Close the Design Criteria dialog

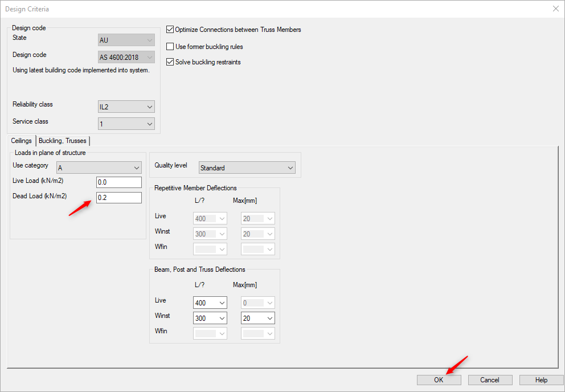point(555,9)
